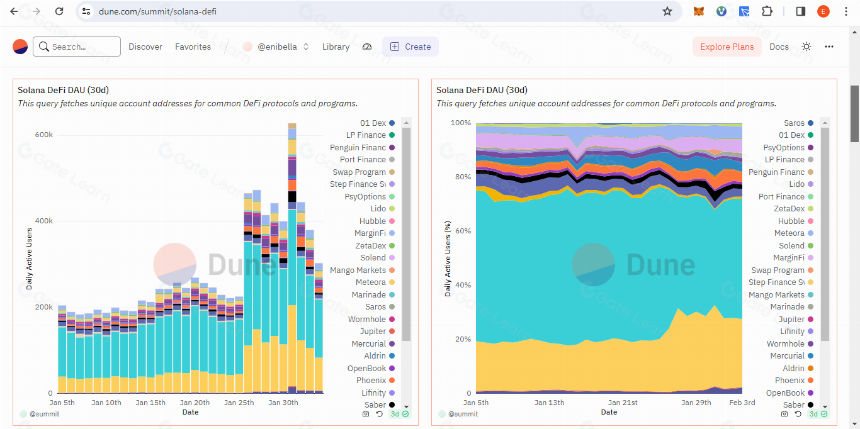This screenshot has height=429, width=860.
Task: Click refresh arrow icon under the area chart
Action: [798, 414]
